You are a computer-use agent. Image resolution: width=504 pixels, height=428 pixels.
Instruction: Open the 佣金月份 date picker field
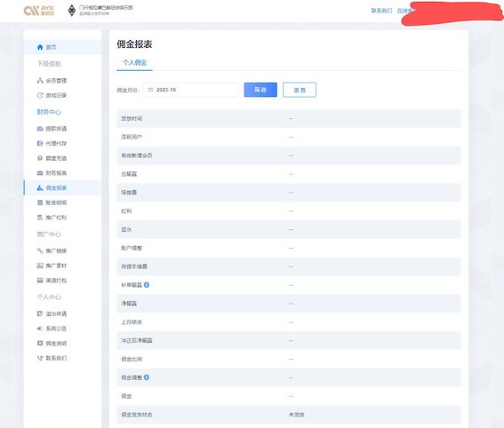tap(190, 90)
